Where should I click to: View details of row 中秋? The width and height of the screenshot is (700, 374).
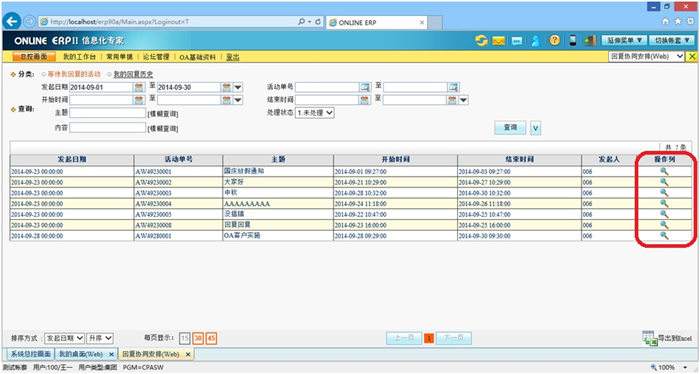[664, 193]
